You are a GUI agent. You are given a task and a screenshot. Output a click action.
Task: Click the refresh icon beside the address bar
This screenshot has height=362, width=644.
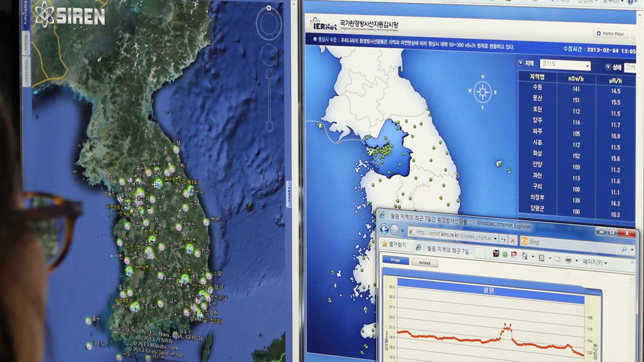(503, 239)
